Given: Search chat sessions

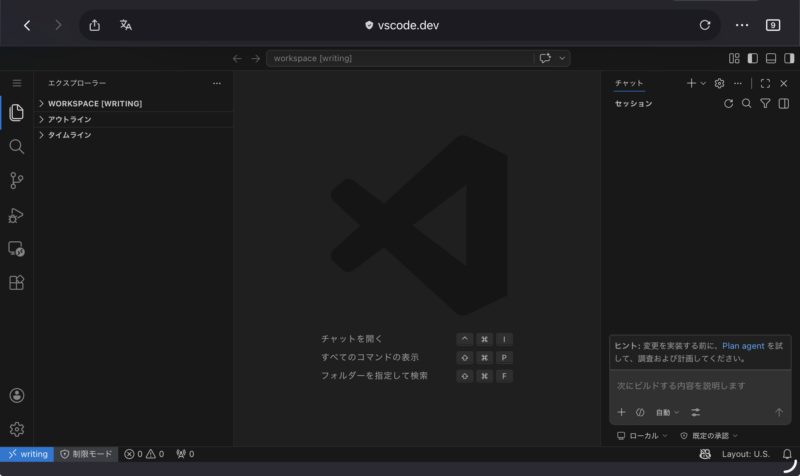Looking at the screenshot, I should click(x=746, y=104).
